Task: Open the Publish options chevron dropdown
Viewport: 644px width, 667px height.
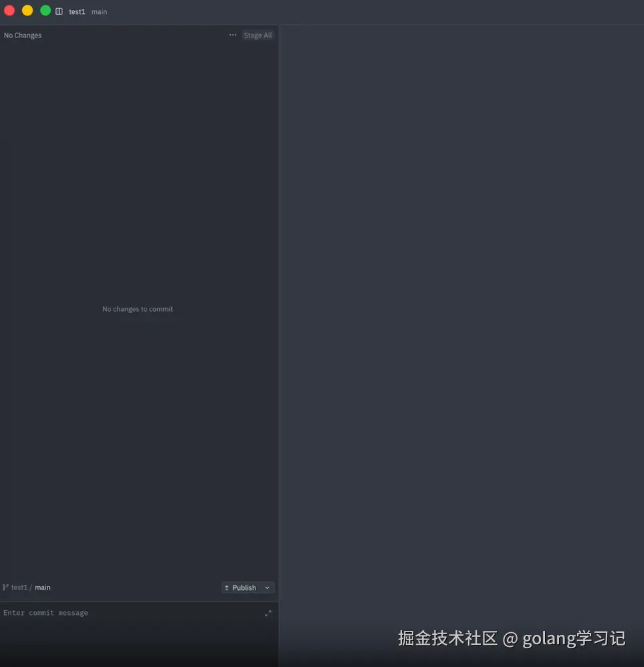Action: pyautogui.click(x=266, y=587)
